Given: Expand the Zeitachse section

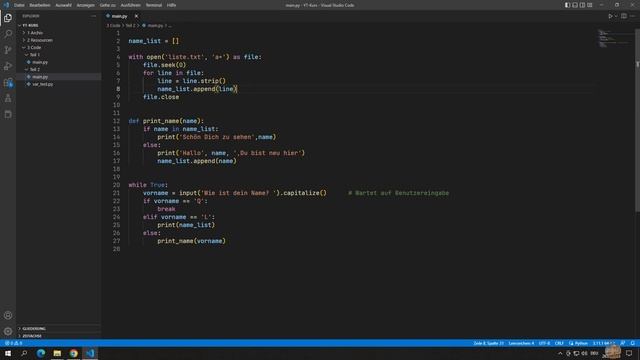Looking at the screenshot, I should click(x=58, y=336).
